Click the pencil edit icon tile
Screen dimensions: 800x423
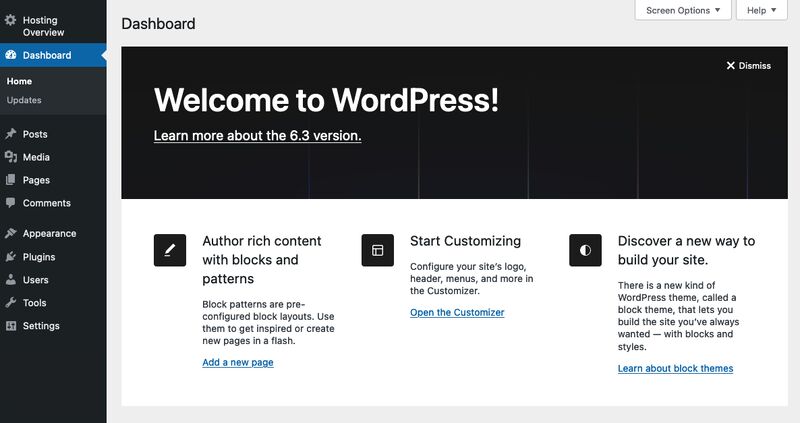tap(170, 250)
